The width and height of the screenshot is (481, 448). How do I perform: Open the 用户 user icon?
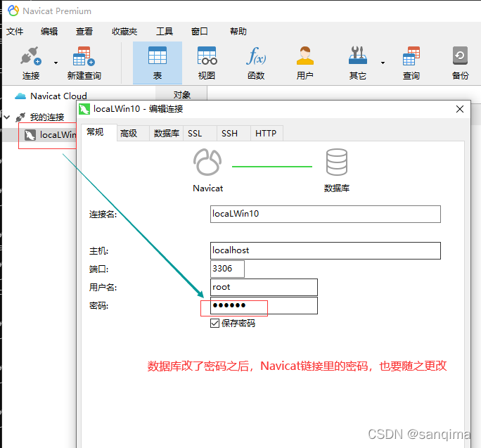(x=305, y=56)
